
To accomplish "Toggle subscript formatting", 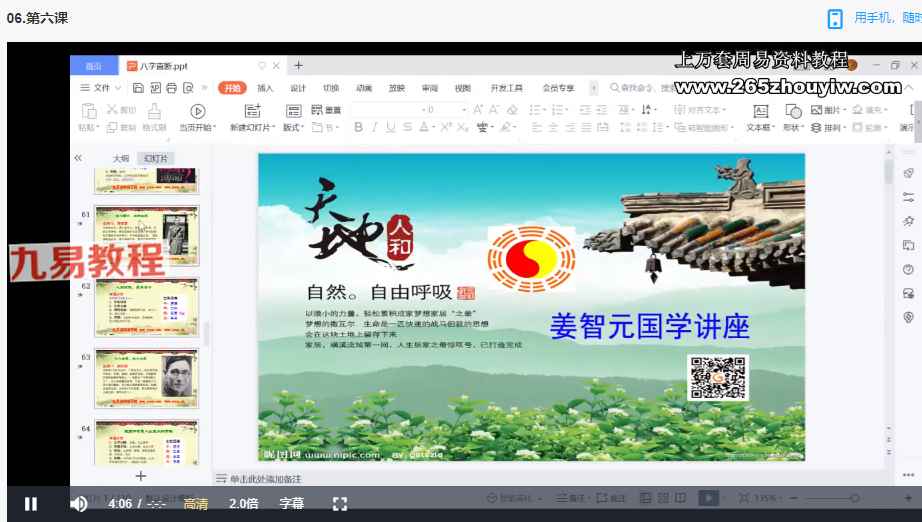I will coord(463,127).
